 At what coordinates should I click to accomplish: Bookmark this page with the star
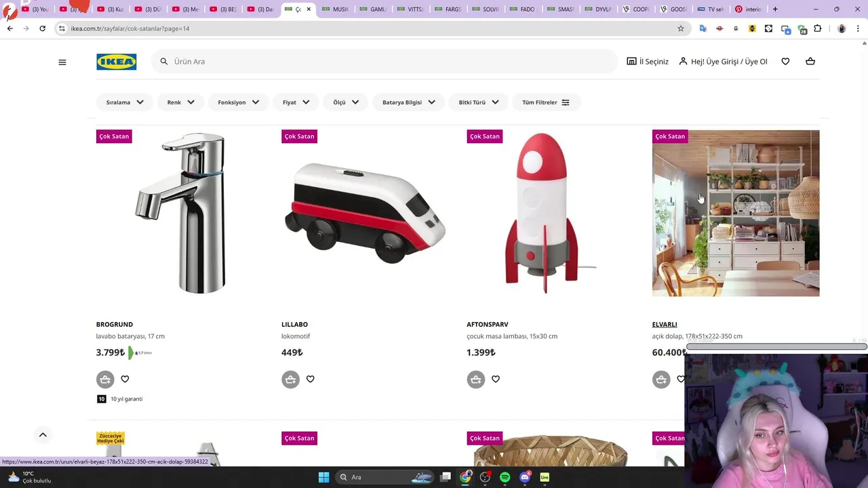coord(681,28)
